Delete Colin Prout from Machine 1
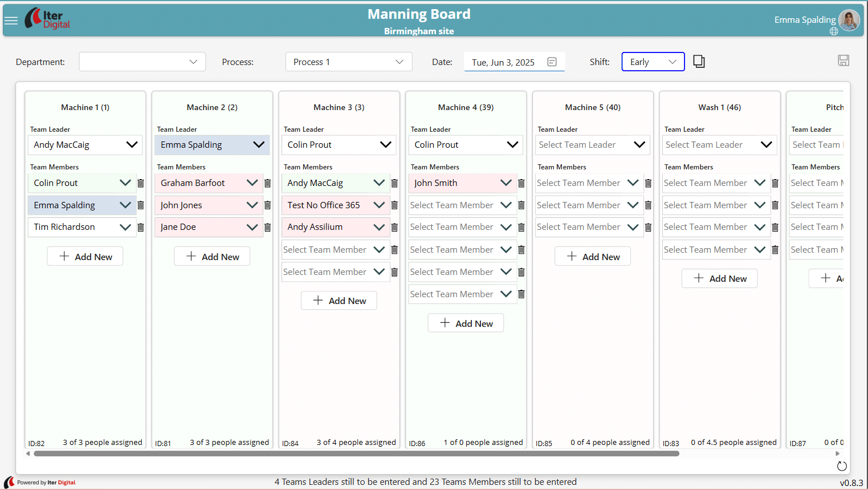 (141, 183)
